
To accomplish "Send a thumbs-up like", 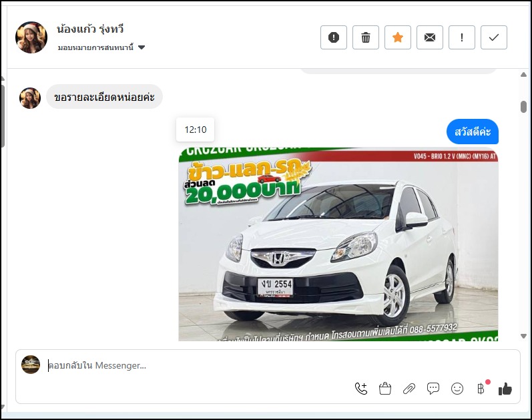I will pos(505,389).
